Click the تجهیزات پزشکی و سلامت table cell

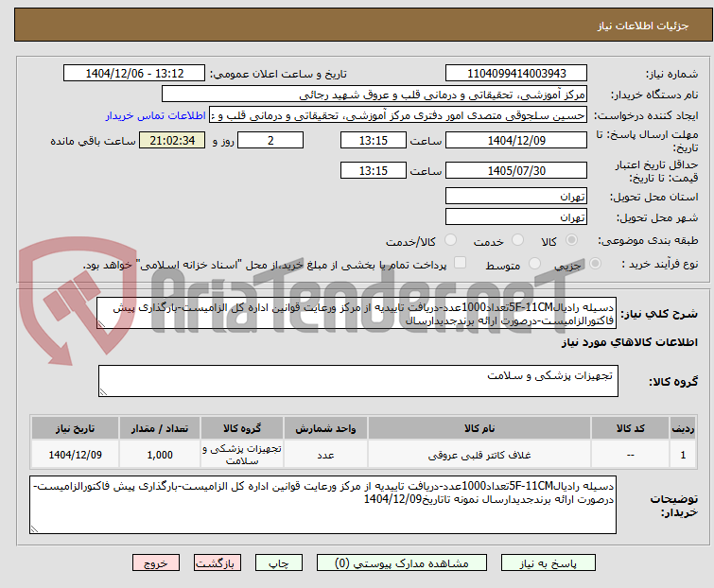click(x=242, y=454)
